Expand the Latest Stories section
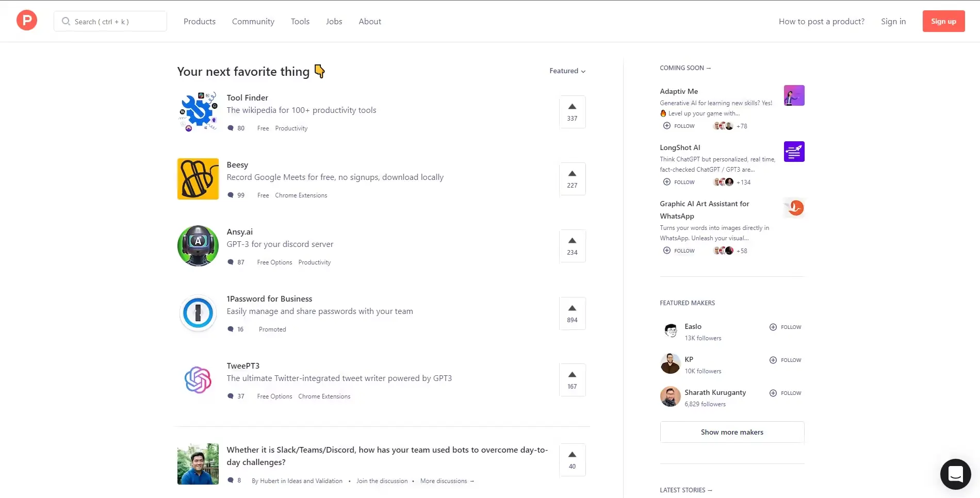Viewport: 980px width, 498px height. (686, 490)
